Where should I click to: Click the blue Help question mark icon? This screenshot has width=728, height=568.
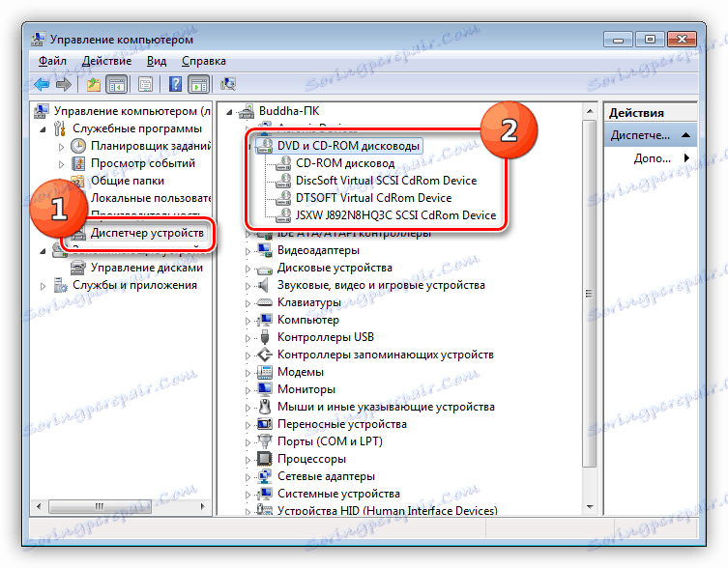(x=175, y=84)
